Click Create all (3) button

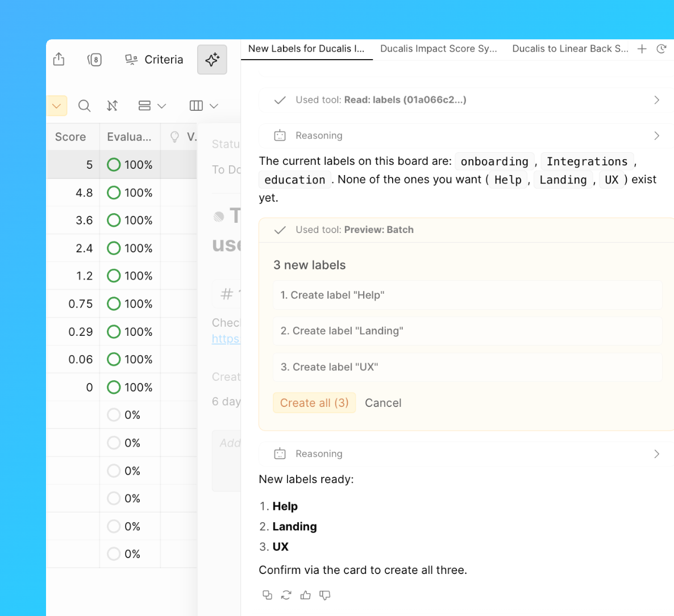pos(314,403)
